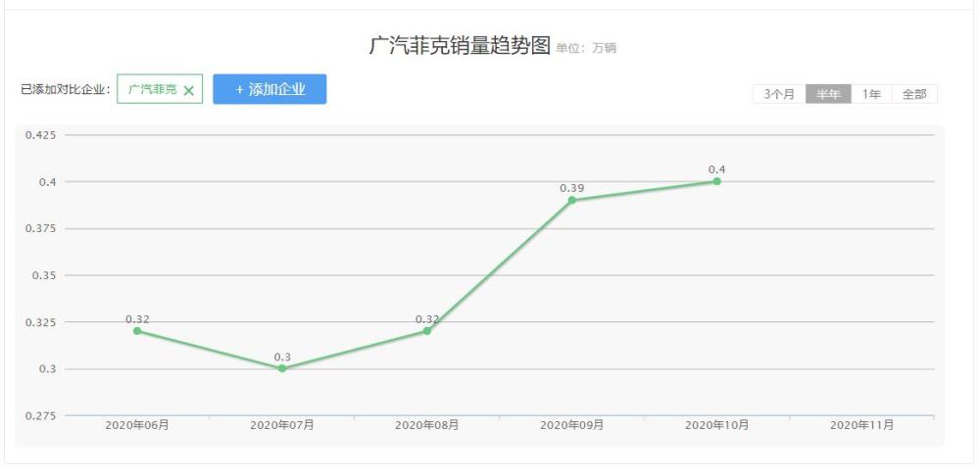Image resolution: width=980 pixels, height=476 pixels.
Task: Click the 2020年09月 x-axis label
Action: click(572, 426)
